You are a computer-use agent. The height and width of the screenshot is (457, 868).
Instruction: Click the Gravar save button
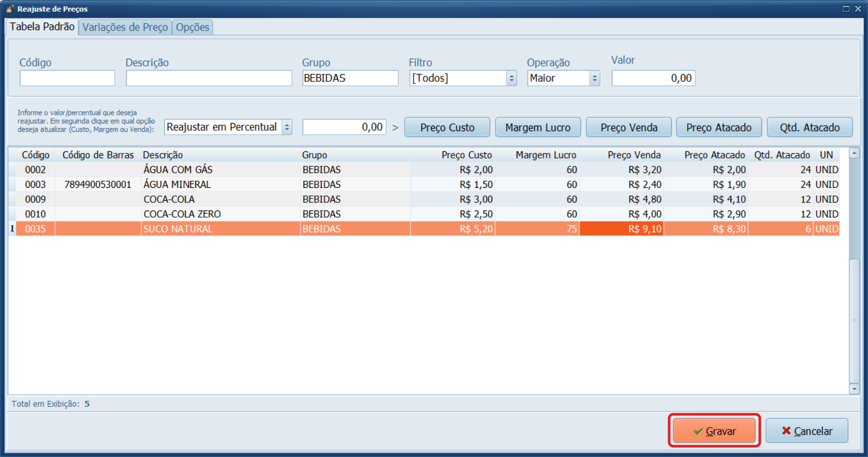714,431
